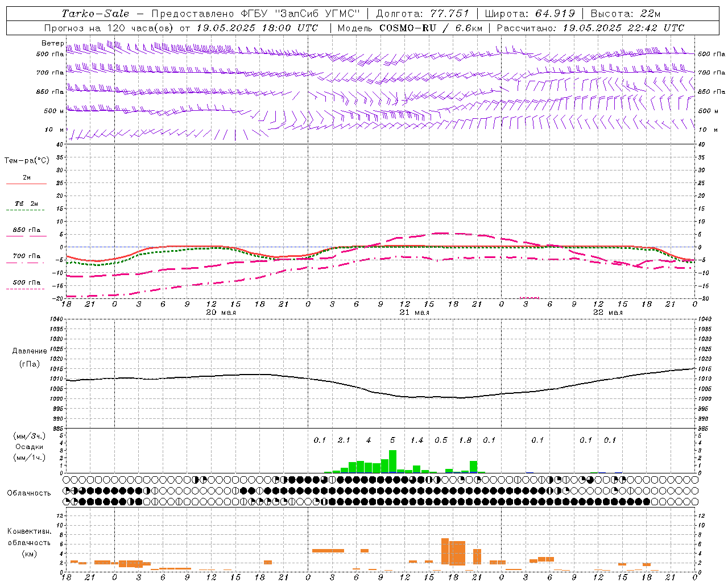Click the (мм/1ч.) units label
This screenshot has height=582, width=728.
click(29, 458)
